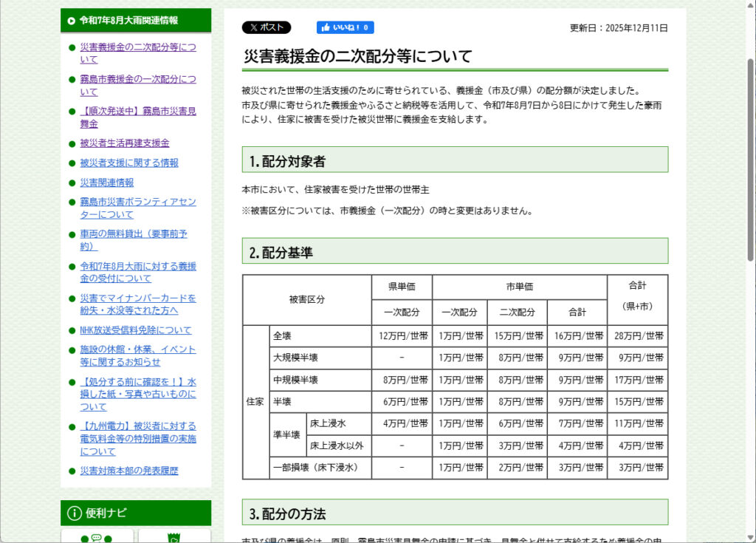Click the X post share button
This screenshot has width=756, height=543.
pyautogui.click(x=266, y=27)
